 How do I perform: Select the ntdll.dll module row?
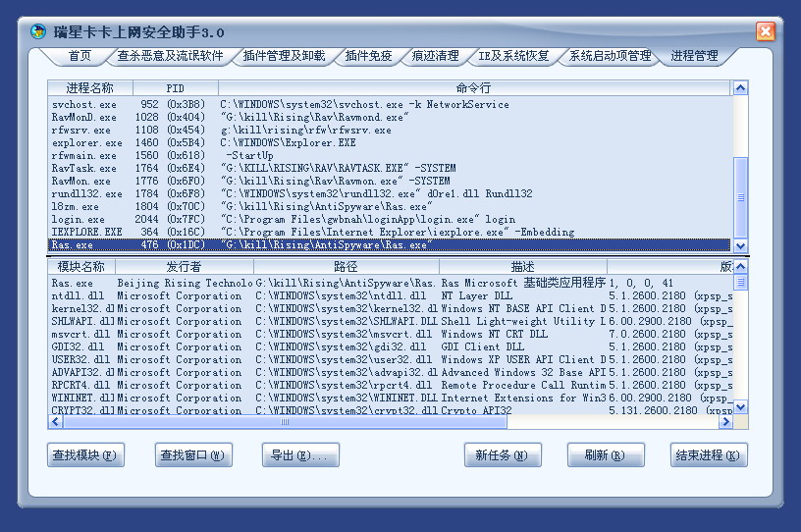pos(391,295)
